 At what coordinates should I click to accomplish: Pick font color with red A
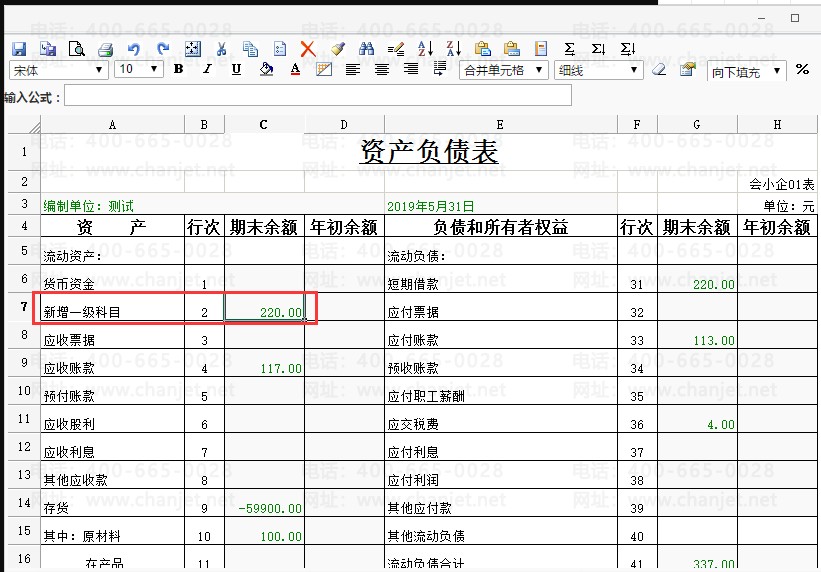(x=295, y=69)
